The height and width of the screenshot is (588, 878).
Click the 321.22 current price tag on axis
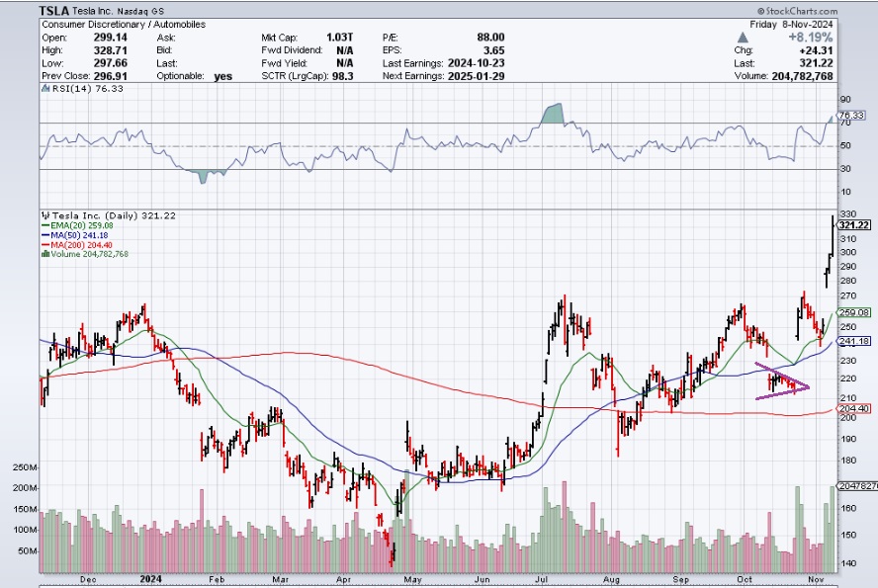[853, 225]
